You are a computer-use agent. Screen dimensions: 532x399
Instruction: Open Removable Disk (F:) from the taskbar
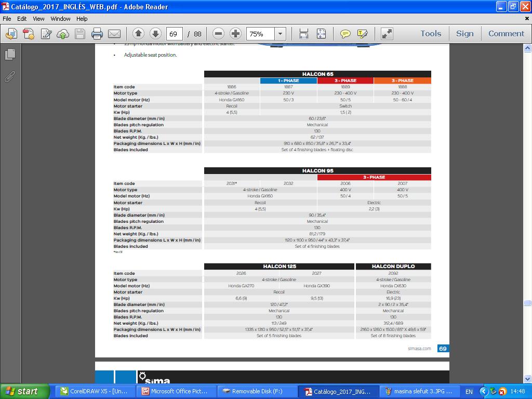coord(257,391)
